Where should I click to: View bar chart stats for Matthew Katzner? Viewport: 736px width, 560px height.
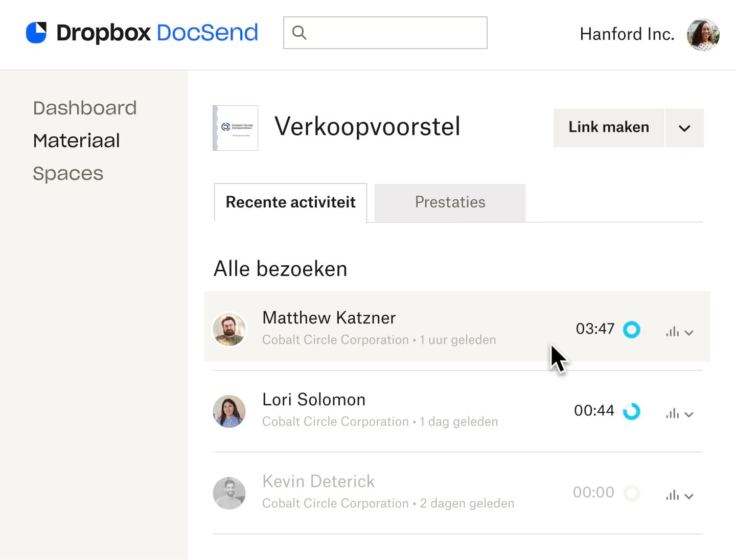click(672, 332)
